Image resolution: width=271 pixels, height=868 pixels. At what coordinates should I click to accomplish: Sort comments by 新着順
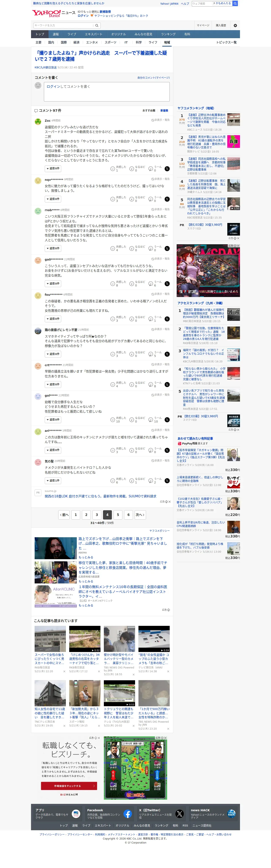(164, 111)
